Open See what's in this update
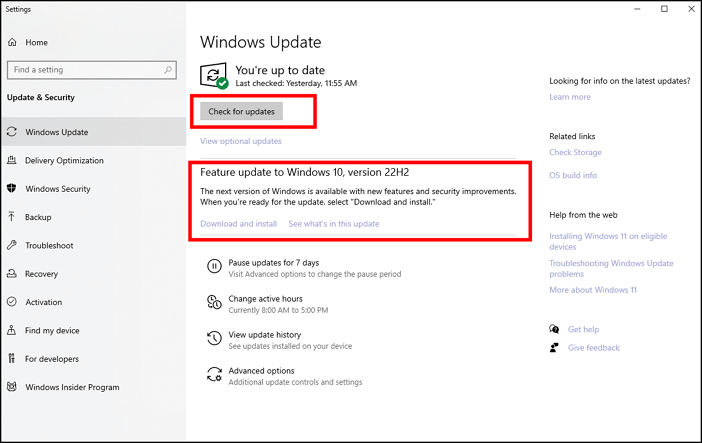The width and height of the screenshot is (702, 443). pos(334,224)
